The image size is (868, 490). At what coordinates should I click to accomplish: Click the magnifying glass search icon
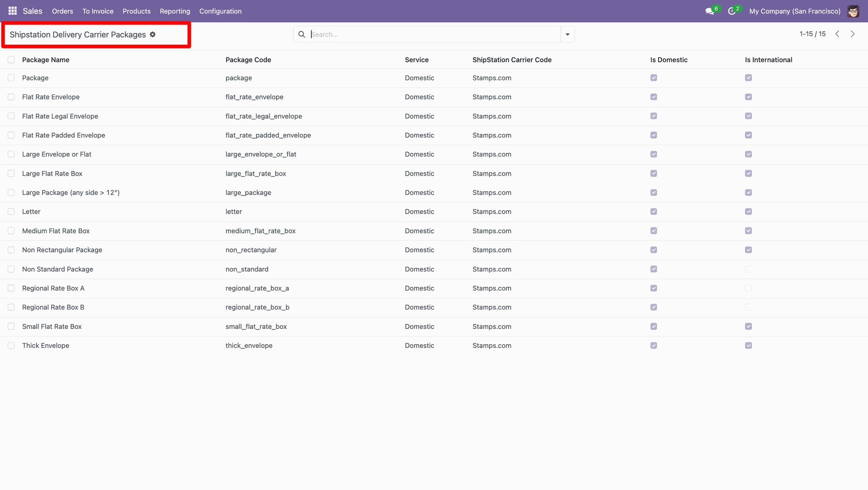[x=302, y=34]
